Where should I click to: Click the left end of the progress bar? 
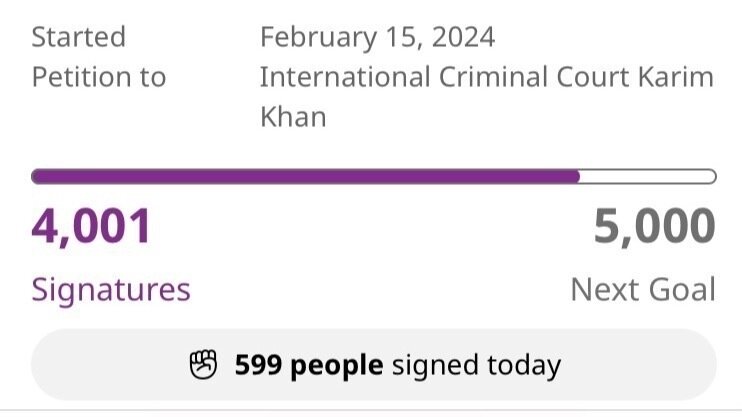click(38, 177)
